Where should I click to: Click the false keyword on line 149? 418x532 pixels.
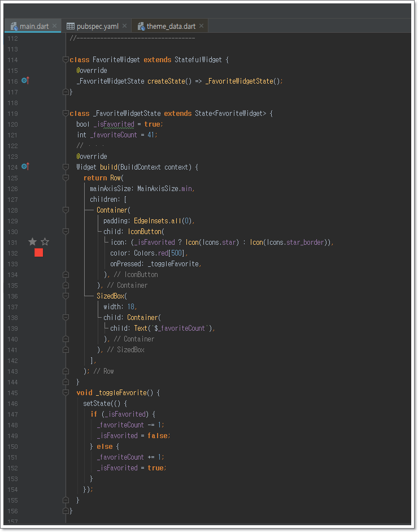pos(158,436)
